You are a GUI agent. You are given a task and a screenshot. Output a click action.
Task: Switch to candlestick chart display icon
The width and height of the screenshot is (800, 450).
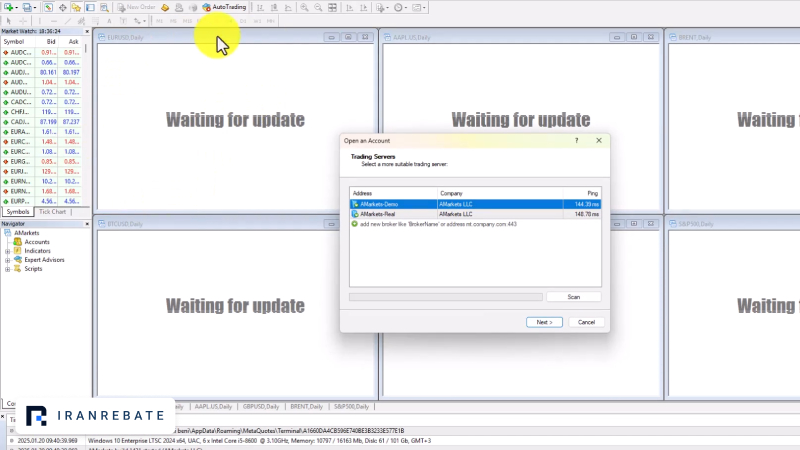click(274, 7)
